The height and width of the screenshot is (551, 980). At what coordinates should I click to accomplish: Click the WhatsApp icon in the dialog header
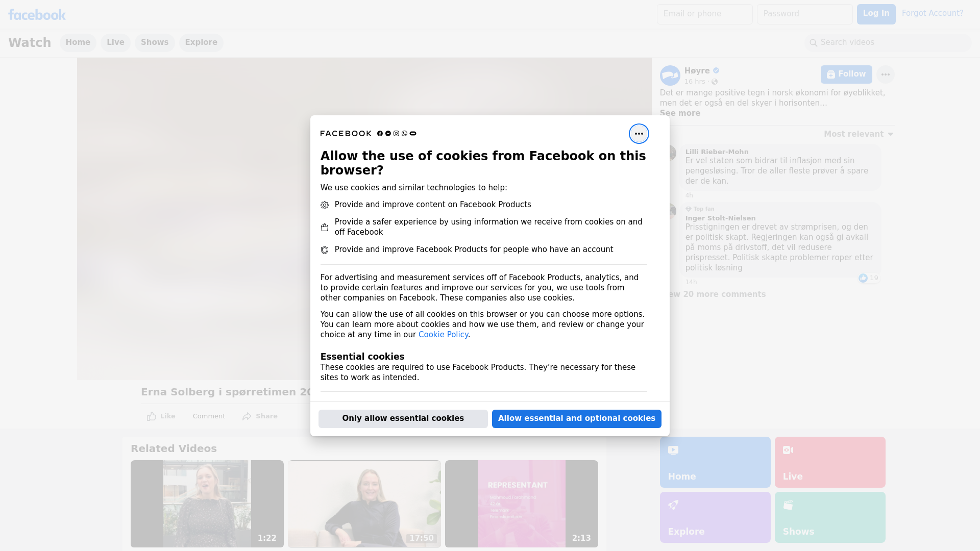[404, 134]
